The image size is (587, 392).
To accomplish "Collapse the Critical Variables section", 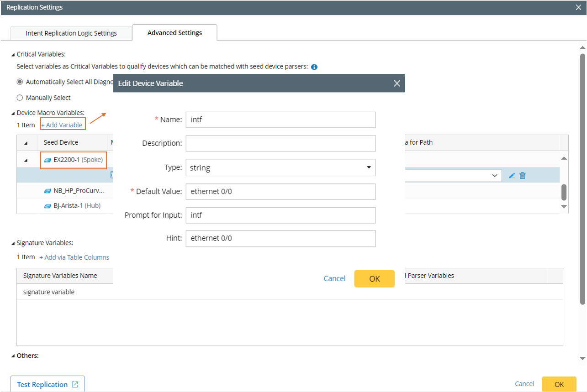I will tap(13, 54).
